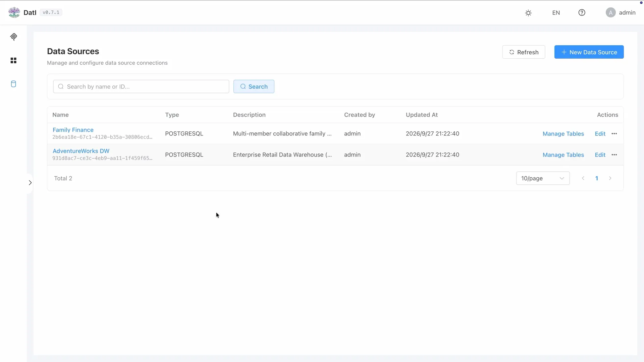Screen dimensions: 644x362
Task: Edit the AdventureWorks DW data source
Action: (600, 155)
